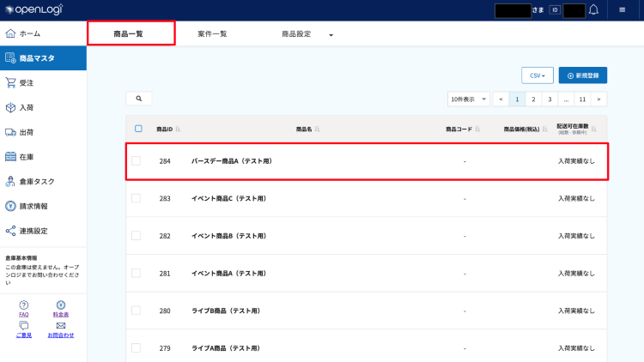Click the magnifier search icon button
This screenshot has height=362, width=644.
138,99
